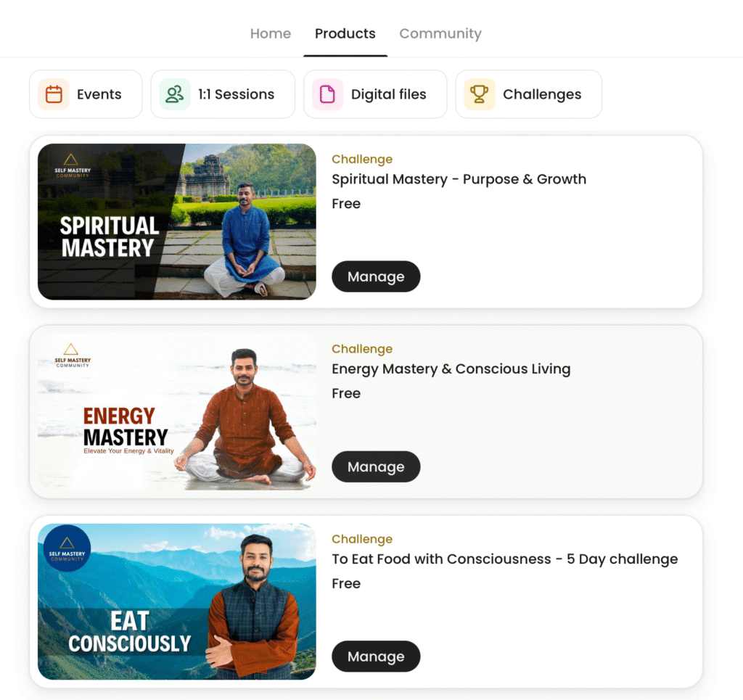Click Self Mastery logo on Spiritual Mastery thumbnail
The height and width of the screenshot is (700, 743).
tap(72, 166)
